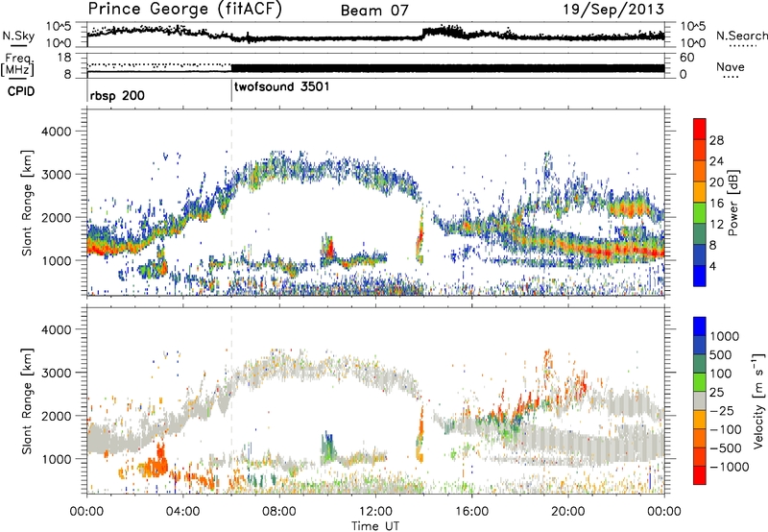Image resolution: width=768 pixels, height=532 pixels.
Task: Click the Power scale value '28'
Action: click(716, 140)
